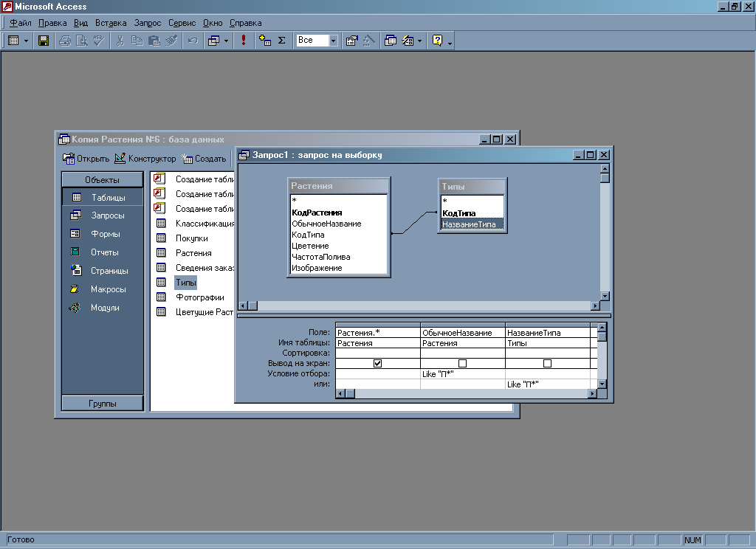Open the toolbar options arrow after Help

pyautogui.click(x=450, y=42)
